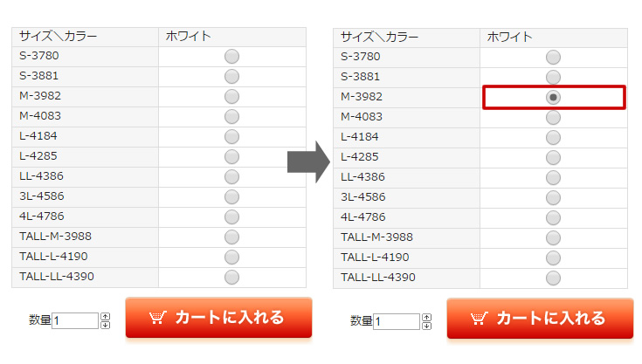The height and width of the screenshot is (364, 642).
Task: Click selected M-3982 radio in right table
Action: click(x=553, y=98)
